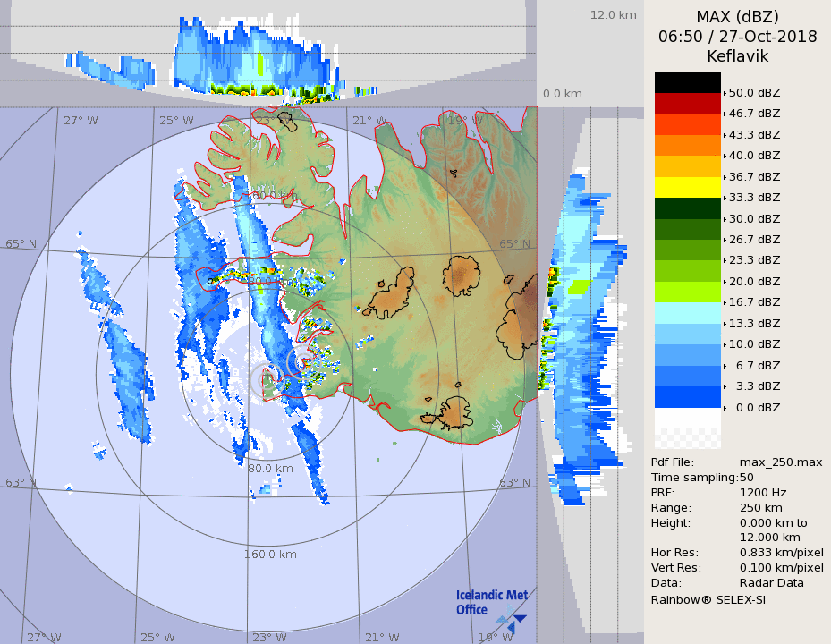The width and height of the screenshot is (831, 644).
Task: Select the 1200 Hz PRF value
Action: click(x=763, y=493)
